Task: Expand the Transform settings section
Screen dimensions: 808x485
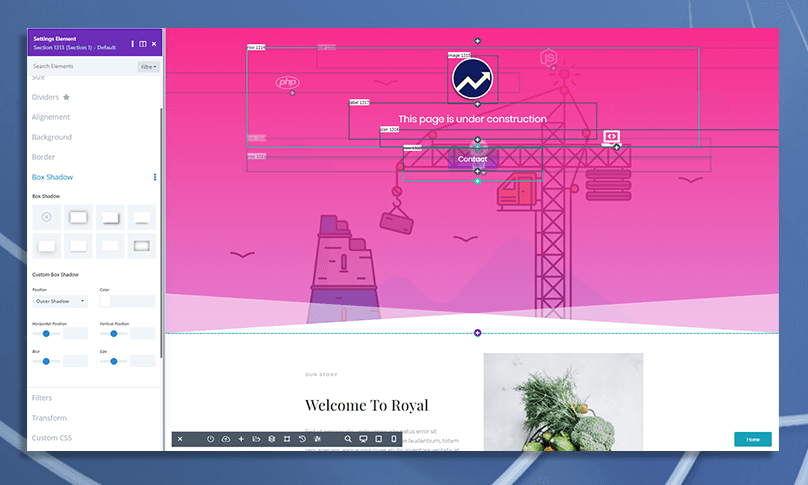Action: [49, 418]
